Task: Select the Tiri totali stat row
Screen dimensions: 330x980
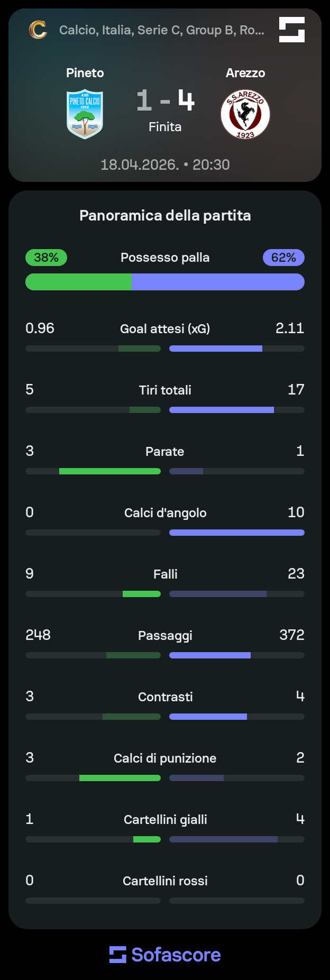Action: tap(165, 398)
